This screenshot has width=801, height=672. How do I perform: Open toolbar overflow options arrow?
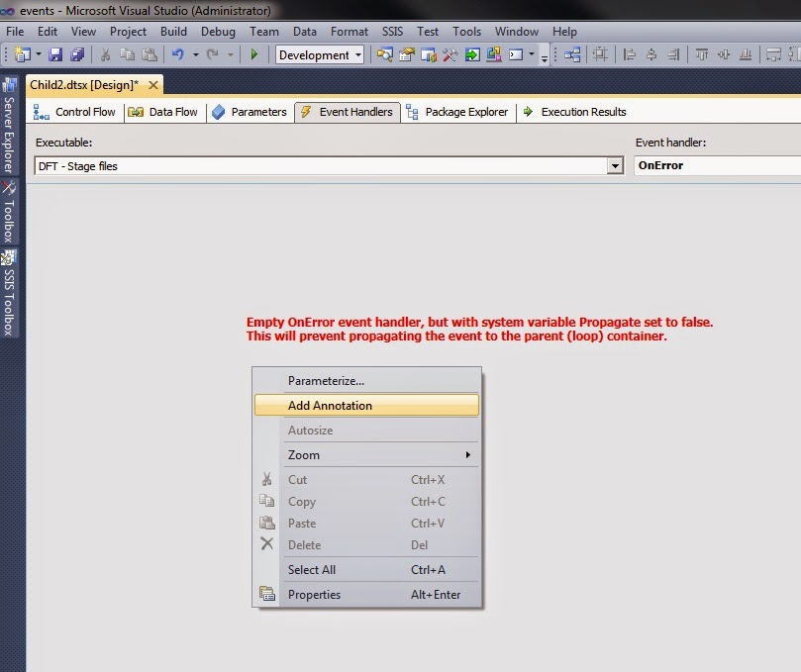[x=545, y=58]
